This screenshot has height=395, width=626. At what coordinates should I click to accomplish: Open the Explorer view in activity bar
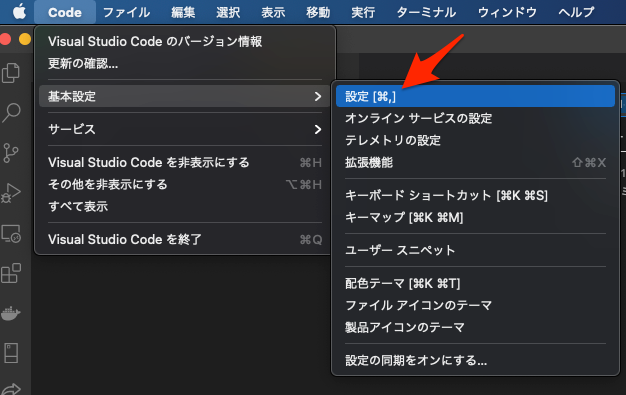tap(11, 73)
